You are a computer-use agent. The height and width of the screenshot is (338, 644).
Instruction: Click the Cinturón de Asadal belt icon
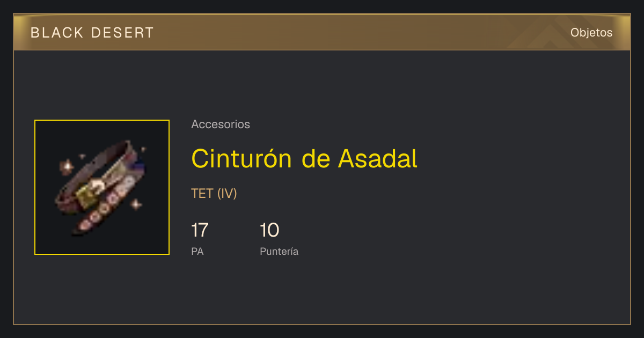(99, 187)
